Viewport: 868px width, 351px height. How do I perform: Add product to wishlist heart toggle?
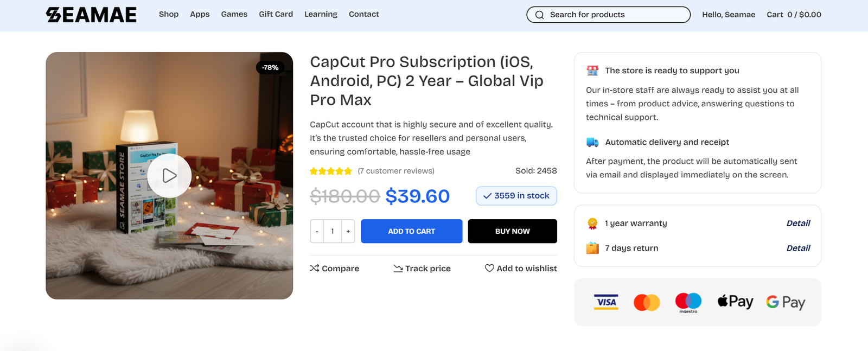pyautogui.click(x=489, y=268)
